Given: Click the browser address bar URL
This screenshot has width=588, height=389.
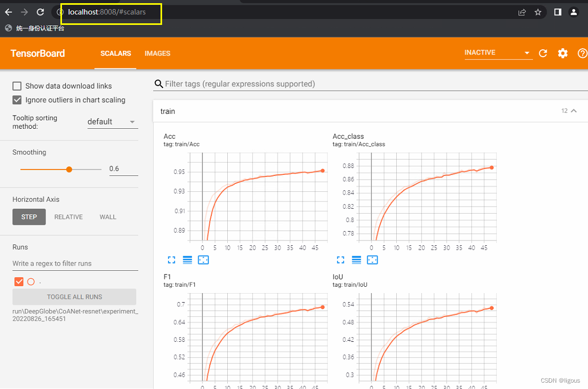Looking at the screenshot, I should [107, 12].
